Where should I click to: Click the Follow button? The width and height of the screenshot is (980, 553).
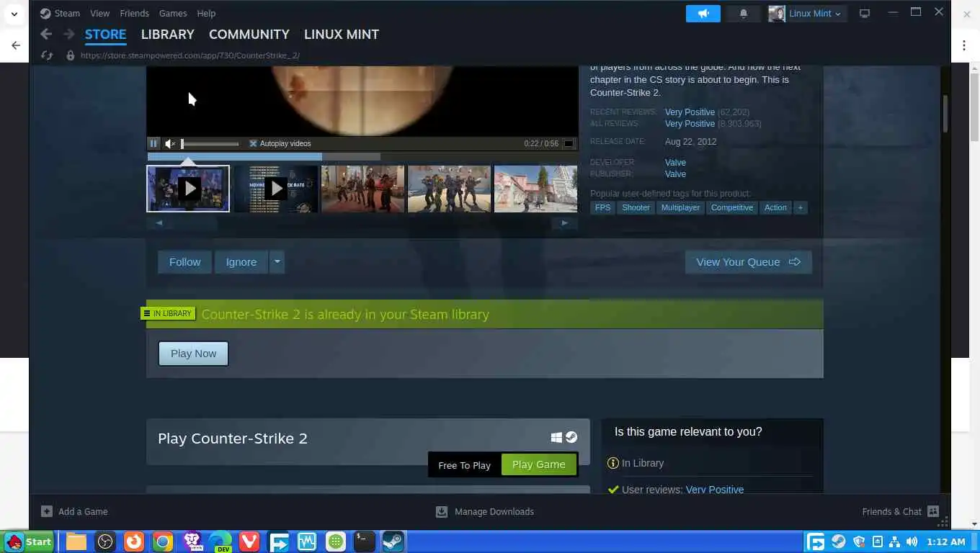(184, 262)
